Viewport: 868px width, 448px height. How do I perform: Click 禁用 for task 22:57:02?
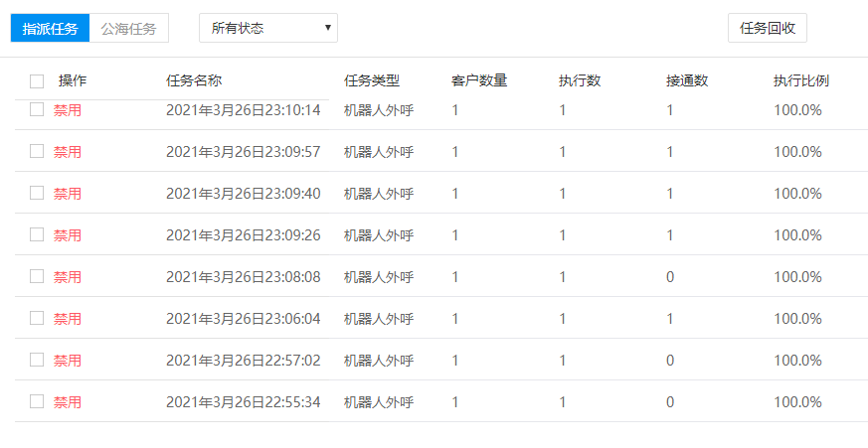[68, 361]
